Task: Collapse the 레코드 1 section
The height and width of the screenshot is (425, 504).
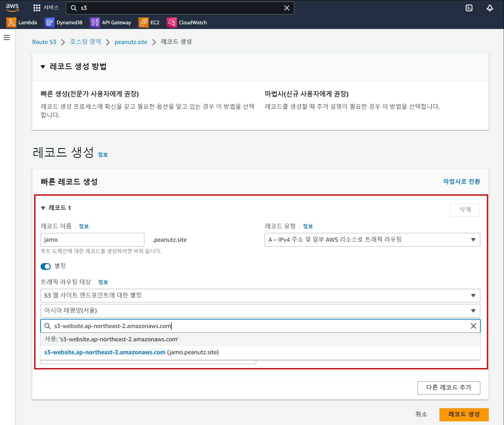Action: tap(43, 208)
